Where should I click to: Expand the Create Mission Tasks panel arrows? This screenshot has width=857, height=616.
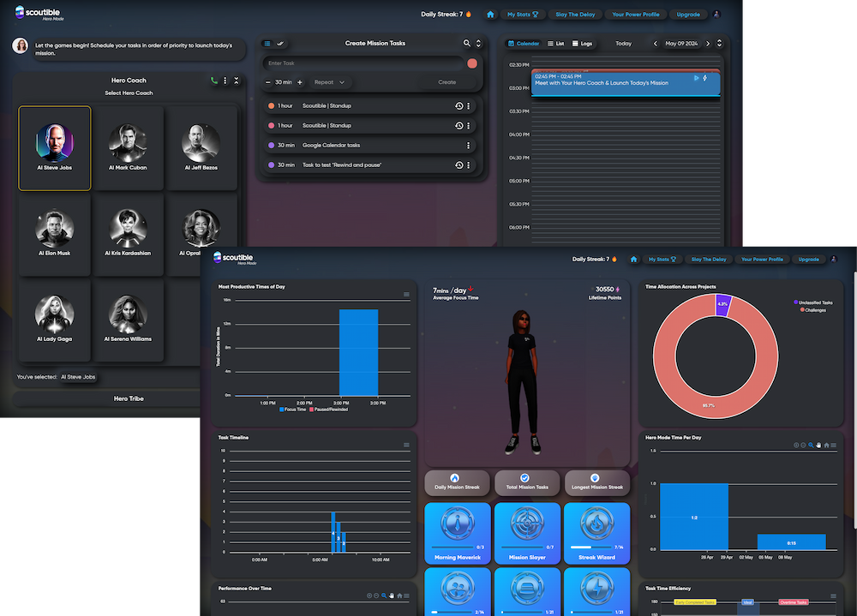tap(478, 43)
